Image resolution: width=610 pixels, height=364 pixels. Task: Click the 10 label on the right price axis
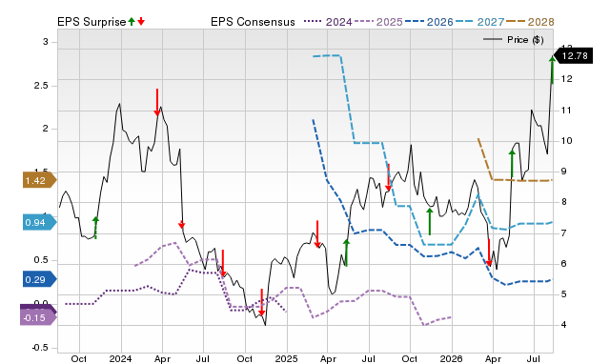coord(566,141)
